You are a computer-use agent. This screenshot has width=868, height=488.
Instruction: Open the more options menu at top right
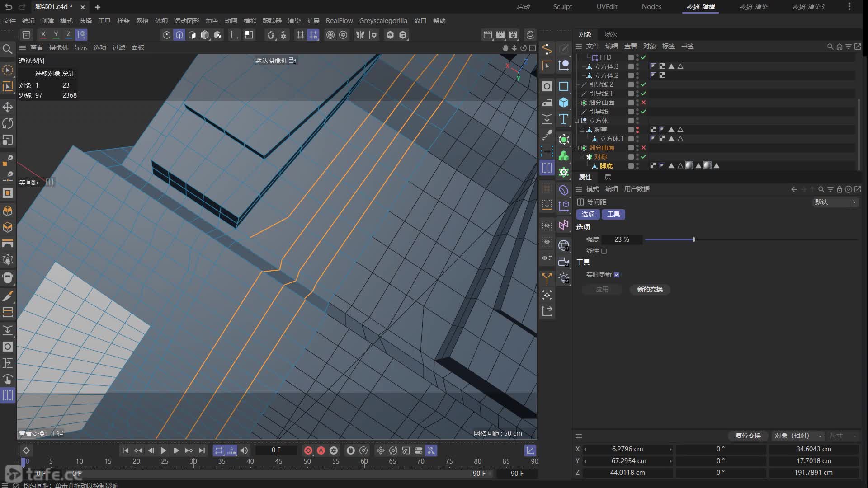849,7
